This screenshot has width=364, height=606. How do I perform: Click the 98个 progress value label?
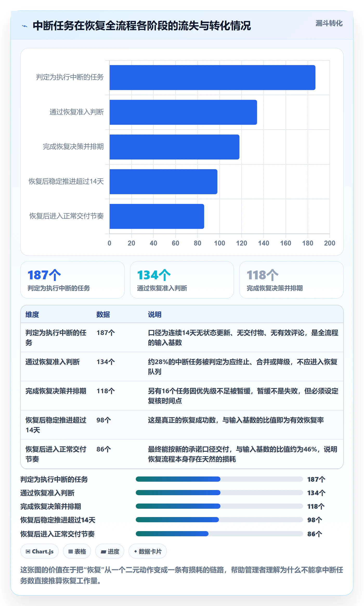pos(315,520)
